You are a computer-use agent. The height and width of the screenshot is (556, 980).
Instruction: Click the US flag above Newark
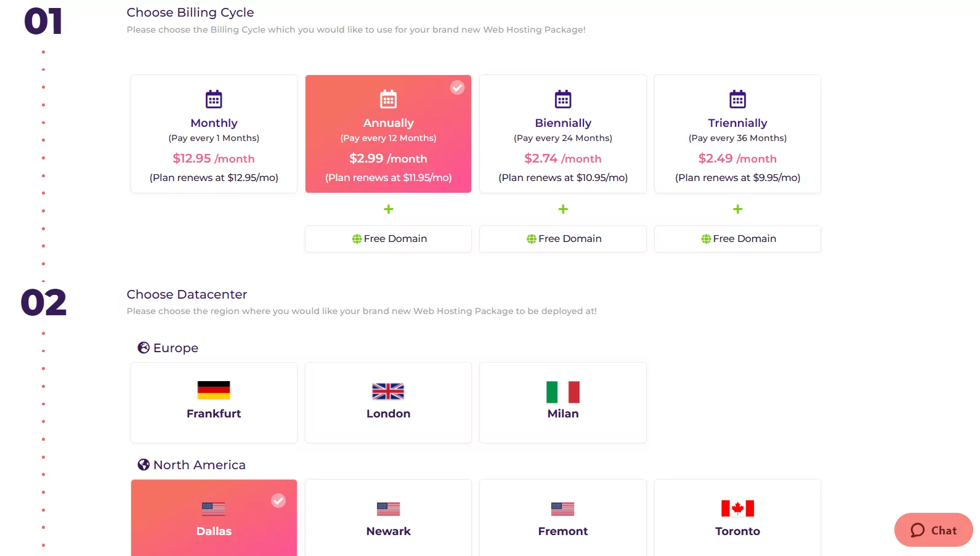click(388, 509)
